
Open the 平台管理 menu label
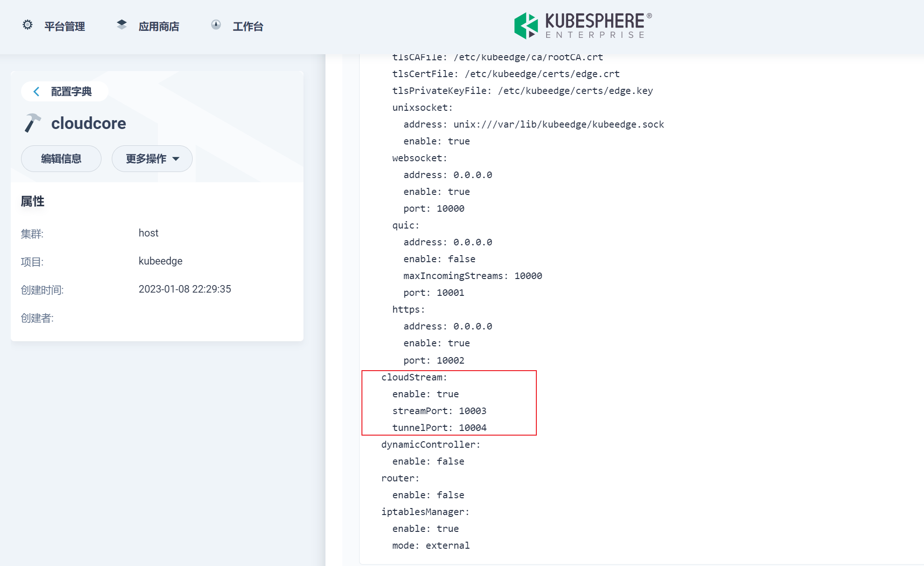click(x=65, y=27)
